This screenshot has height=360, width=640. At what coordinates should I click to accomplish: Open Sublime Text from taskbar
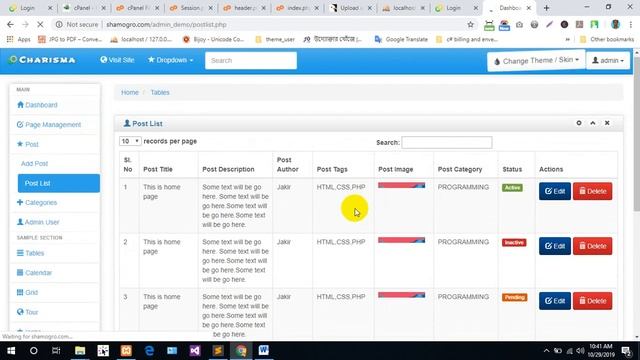[x=218, y=351]
